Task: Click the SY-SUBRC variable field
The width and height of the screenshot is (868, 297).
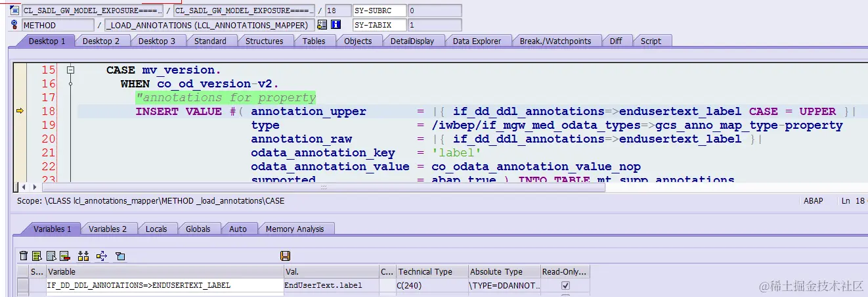Action: [x=379, y=11]
